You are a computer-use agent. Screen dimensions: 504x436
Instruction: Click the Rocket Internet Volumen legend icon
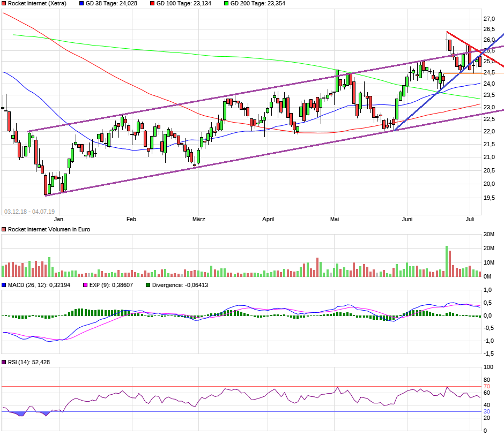[4, 229]
